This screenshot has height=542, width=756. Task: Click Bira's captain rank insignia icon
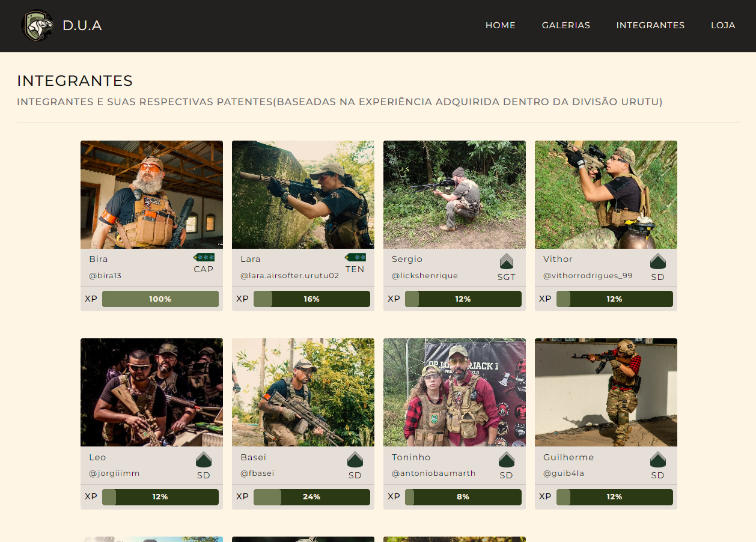204,257
